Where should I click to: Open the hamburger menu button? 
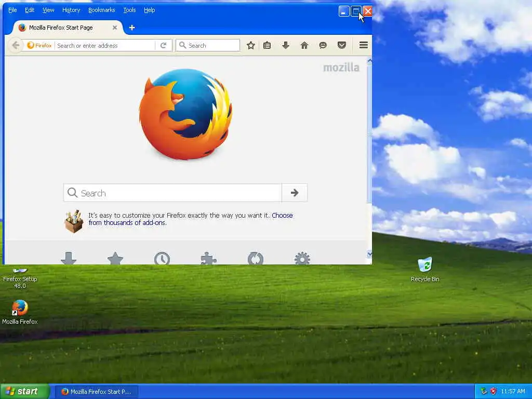pyautogui.click(x=363, y=45)
